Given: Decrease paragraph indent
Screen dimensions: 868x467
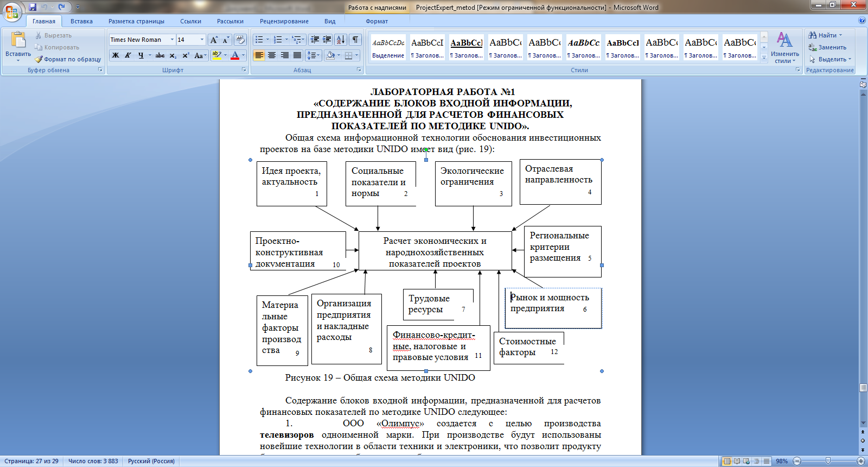Looking at the screenshot, I should 314,40.
